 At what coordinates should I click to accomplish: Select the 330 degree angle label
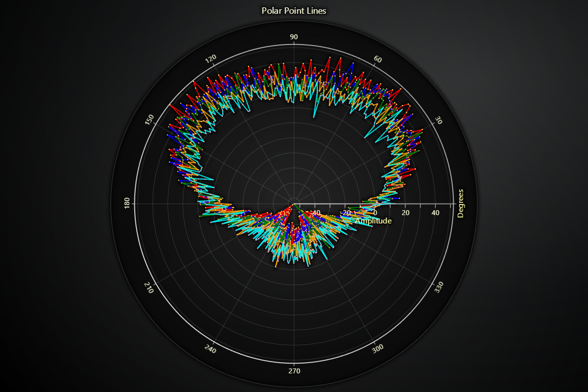point(439,288)
